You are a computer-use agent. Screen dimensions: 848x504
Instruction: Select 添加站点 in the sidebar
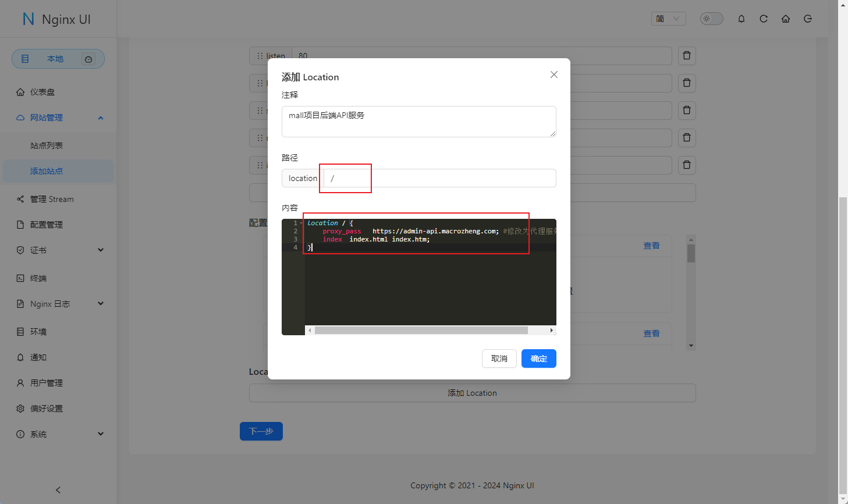[x=58, y=171]
